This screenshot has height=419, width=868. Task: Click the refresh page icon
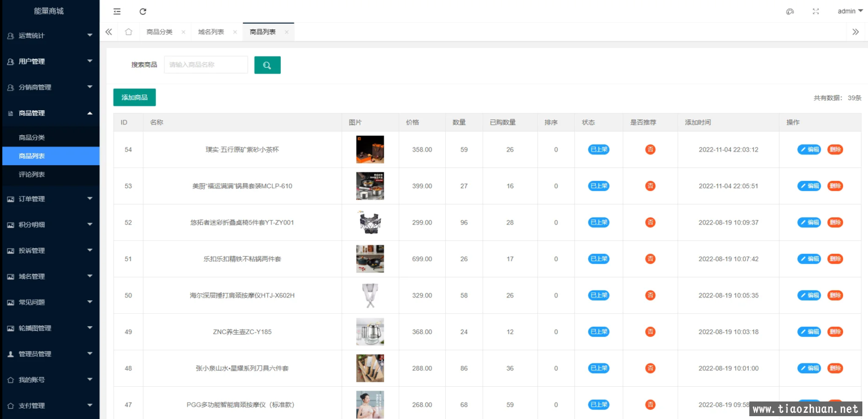pos(143,11)
